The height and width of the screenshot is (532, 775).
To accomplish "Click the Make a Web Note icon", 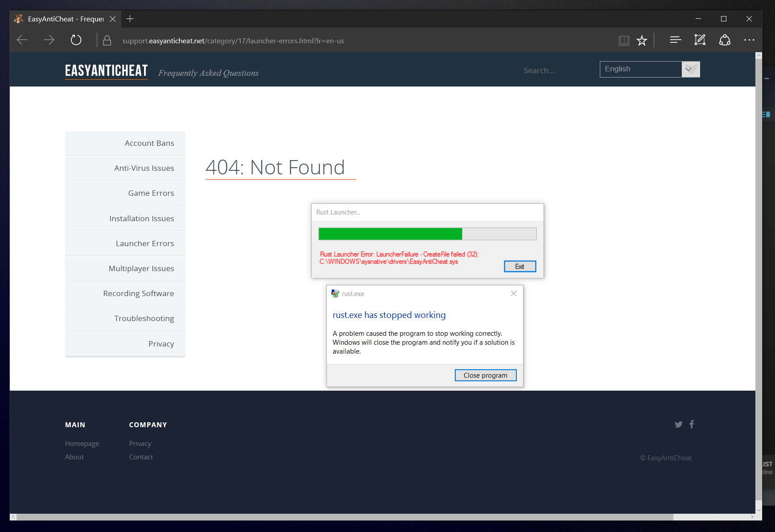I will pyautogui.click(x=700, y=40).
